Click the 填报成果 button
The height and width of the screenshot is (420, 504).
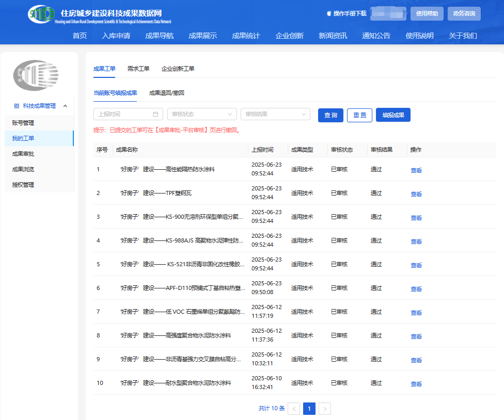(x=393, y=115)
